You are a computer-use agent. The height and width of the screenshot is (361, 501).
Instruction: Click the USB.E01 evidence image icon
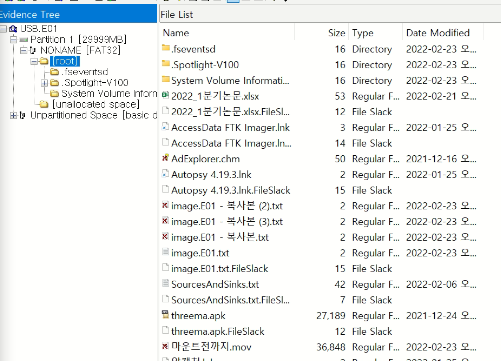click(x=13, y=29)
